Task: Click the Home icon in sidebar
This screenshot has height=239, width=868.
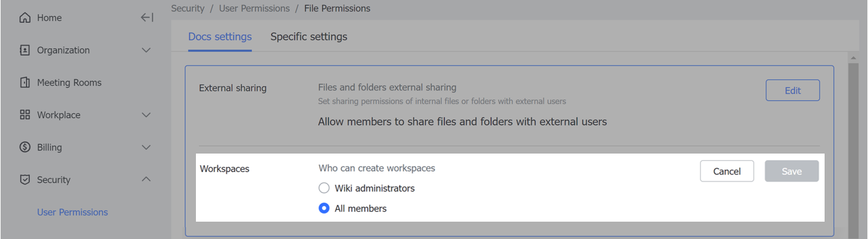Action: pyautogui.click(x=25, y=18)
